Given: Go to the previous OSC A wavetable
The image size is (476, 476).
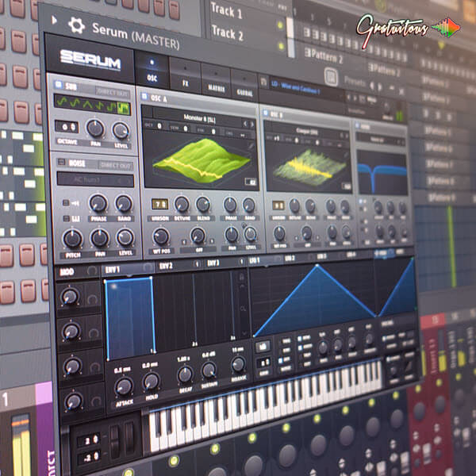Looking at the screenshot, I should (x=245, y=124).
